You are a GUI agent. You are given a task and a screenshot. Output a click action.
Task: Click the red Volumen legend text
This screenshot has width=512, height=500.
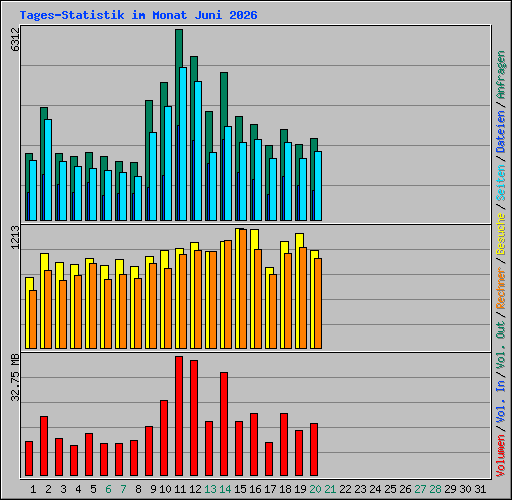(x=501, y=456)
